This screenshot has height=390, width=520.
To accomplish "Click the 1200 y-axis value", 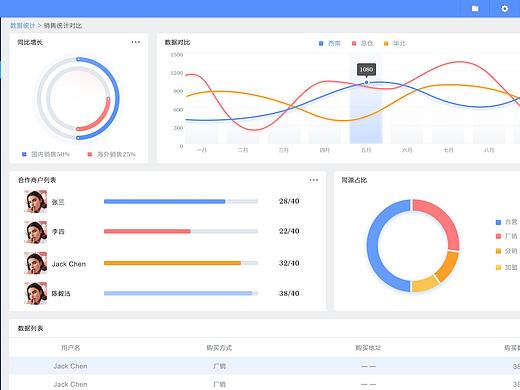I will 177,73.
